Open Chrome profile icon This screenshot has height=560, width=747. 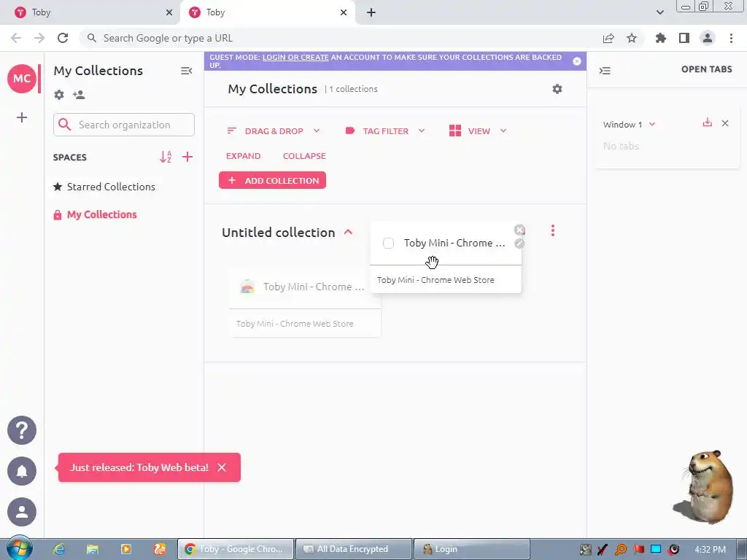(x=708, y=38)
